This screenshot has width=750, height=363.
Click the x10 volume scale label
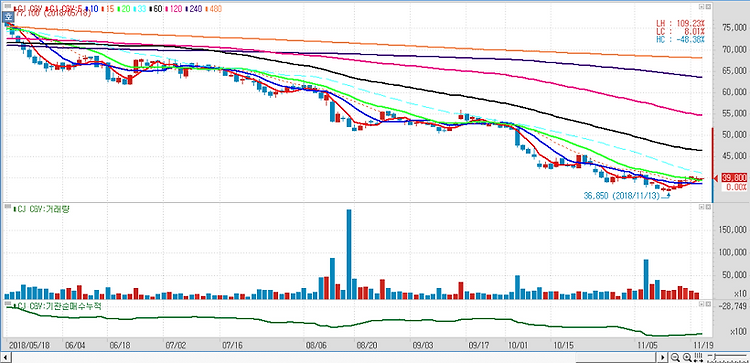click(740, 293)
